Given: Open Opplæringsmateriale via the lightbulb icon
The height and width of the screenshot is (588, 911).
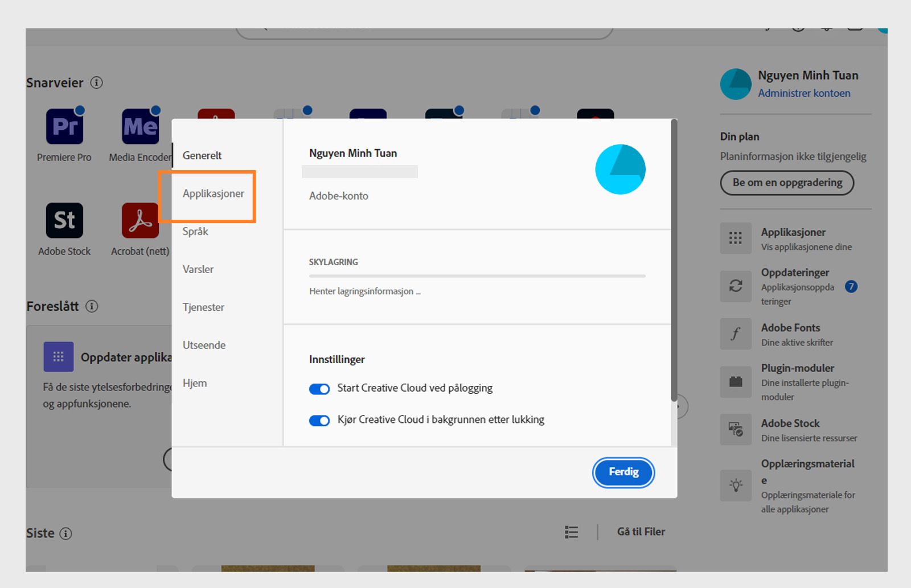Looking at the screenshot, I should coord(736,486).
